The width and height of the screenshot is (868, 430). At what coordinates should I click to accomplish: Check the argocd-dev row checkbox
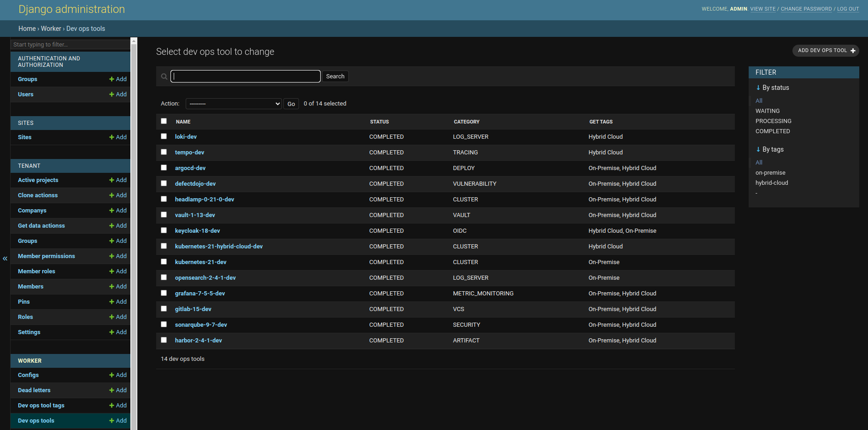click(x=164, y=168)
